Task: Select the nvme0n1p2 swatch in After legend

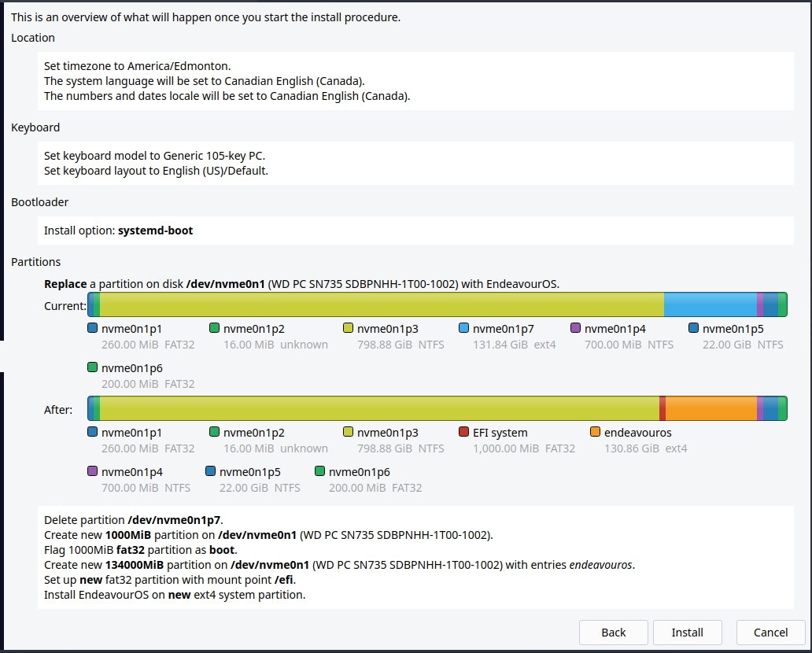Action: coord(214,431)
